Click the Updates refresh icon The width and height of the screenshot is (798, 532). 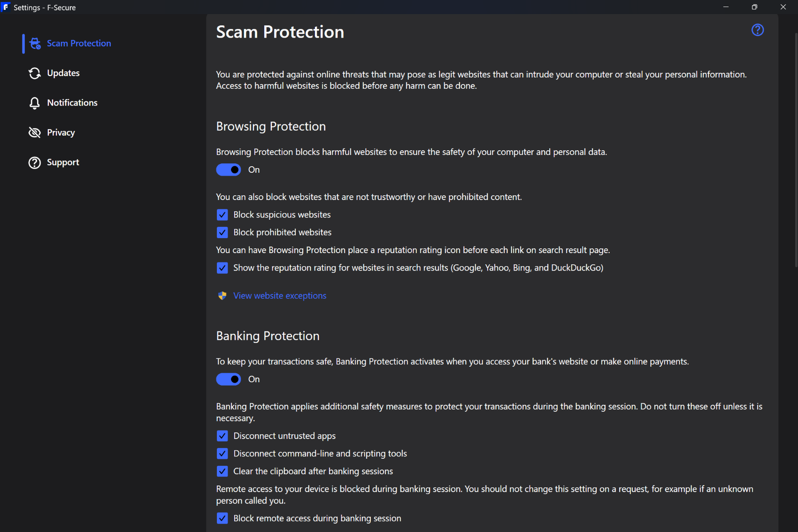pos(35,73)
